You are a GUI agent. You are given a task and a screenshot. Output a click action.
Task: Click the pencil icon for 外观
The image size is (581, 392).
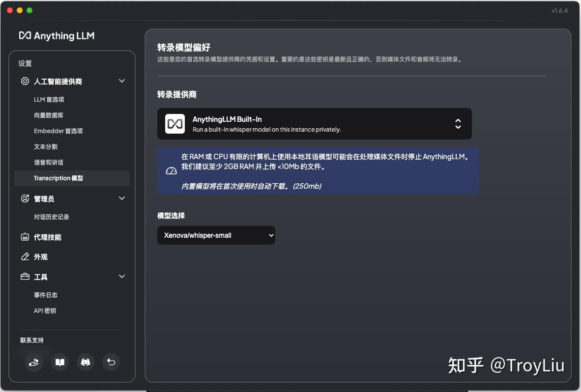pos(25,256)
